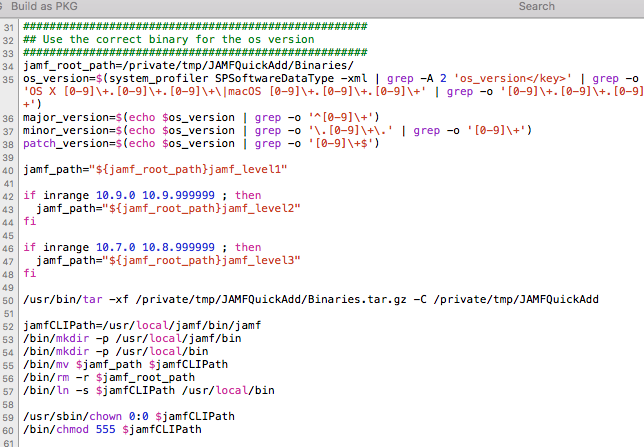Click the '/bin/ln -s' command on line 57

pyautogui.click(x=149, y=390)
